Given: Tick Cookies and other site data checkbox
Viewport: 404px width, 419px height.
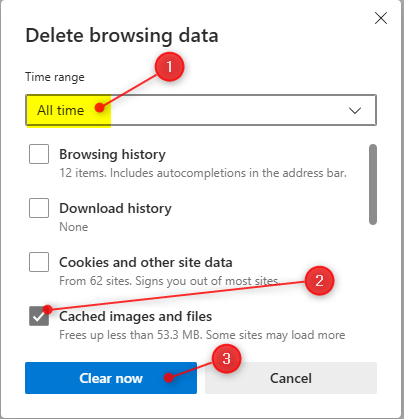Looking at the screenshot, I should [x=39, y=262].
